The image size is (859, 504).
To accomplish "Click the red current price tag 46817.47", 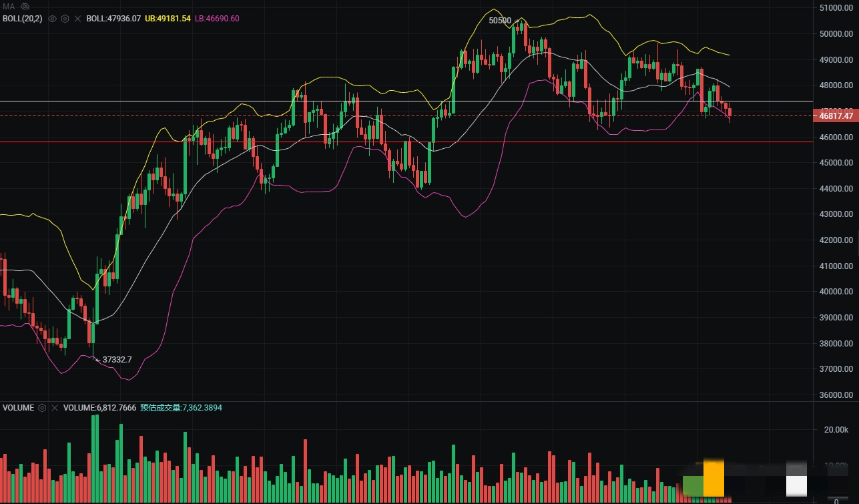I will pyautogui.click(x=835, y=116).
